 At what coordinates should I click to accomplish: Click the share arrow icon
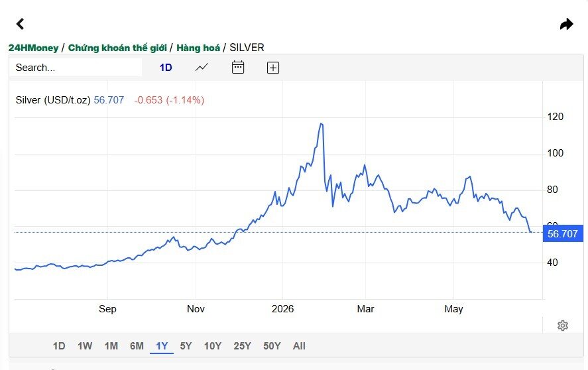click(x=566, y=24)
